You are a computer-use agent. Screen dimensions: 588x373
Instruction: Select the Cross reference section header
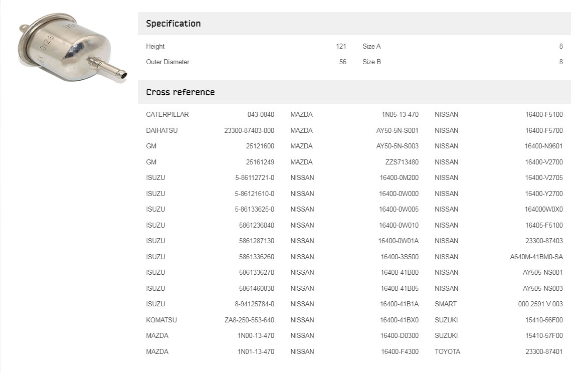[x=354, y=92]
